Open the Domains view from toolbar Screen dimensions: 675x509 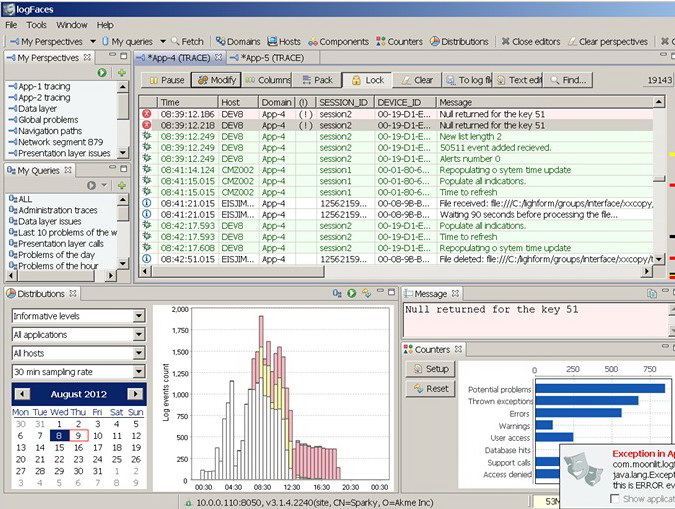237,42
